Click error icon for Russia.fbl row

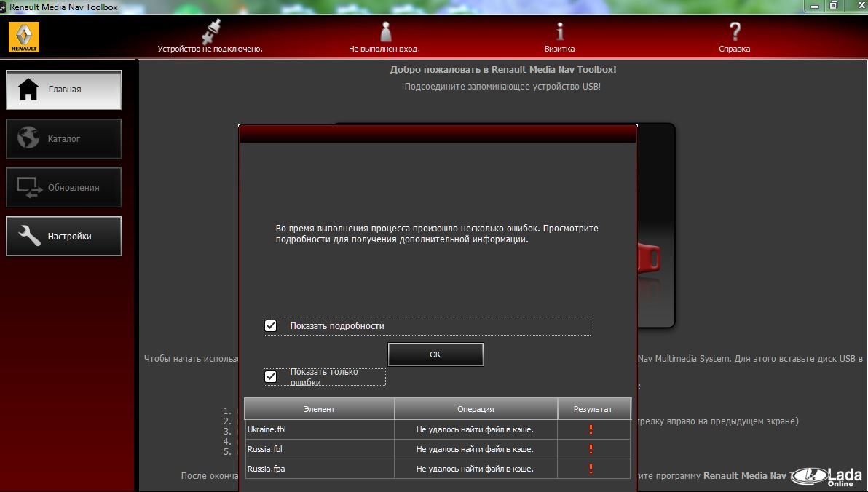pyautogui.click(x=591, y=449)
